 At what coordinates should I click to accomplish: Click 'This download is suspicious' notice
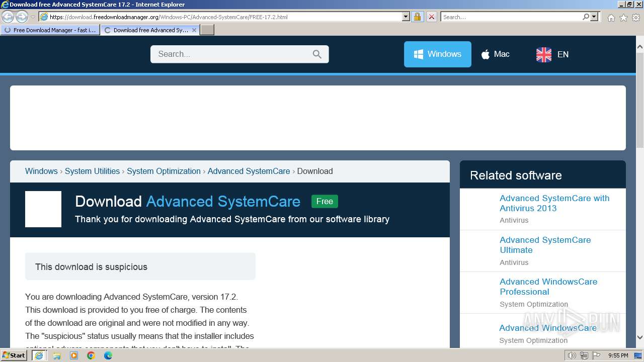140,266
